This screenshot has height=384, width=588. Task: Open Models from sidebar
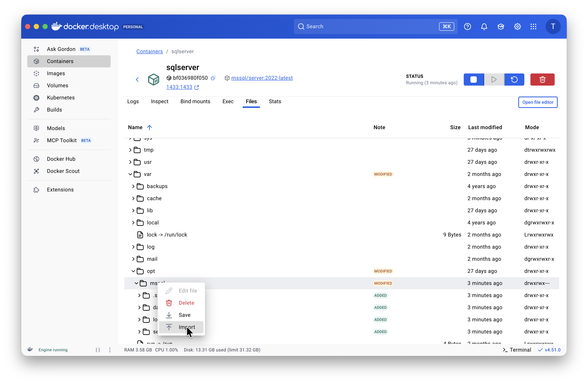pyautogui.click(x=69, y=128)
